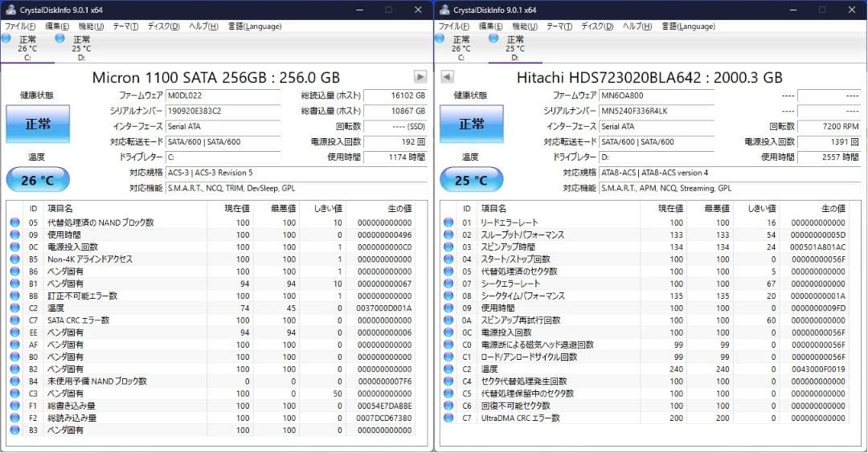This screenshot has height=453, width=868.
Task: Click しきい値 column header in left table
Action: [322, 209]
